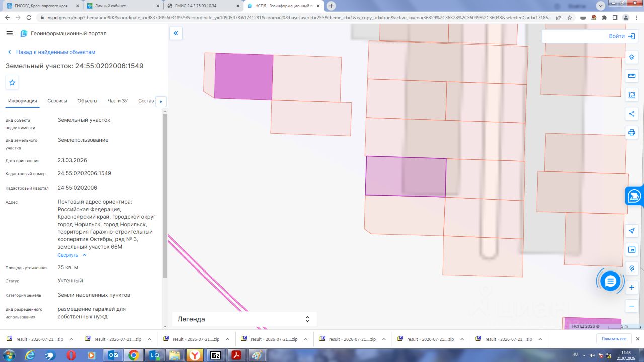Open the Объекты tab

(x=88, y=101)
